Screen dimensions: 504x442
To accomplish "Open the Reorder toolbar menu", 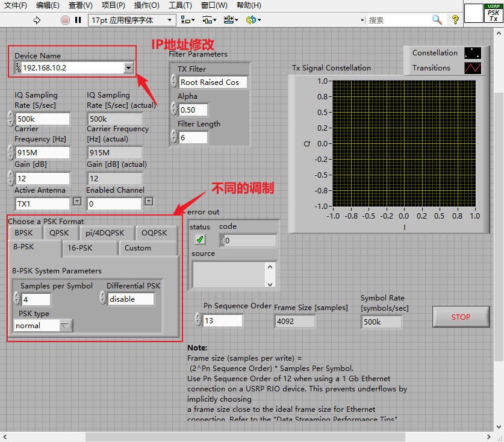I will (x=254, y=20).
